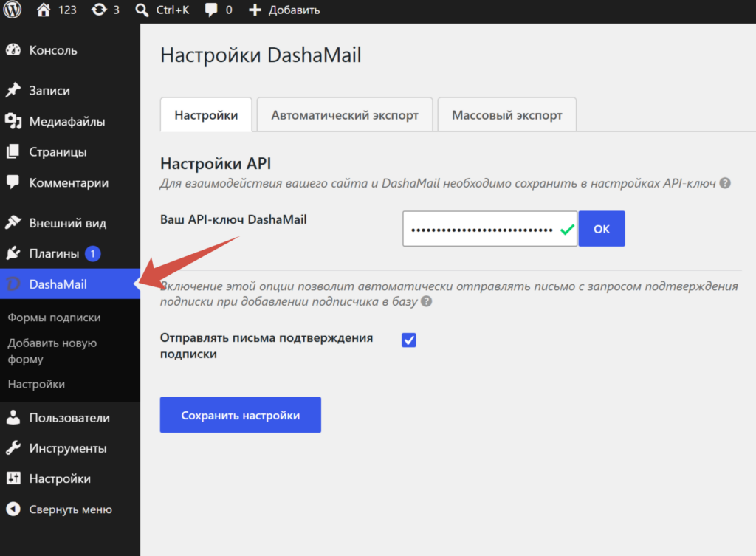Click the Инструменты wrench icon

point(13,448)
